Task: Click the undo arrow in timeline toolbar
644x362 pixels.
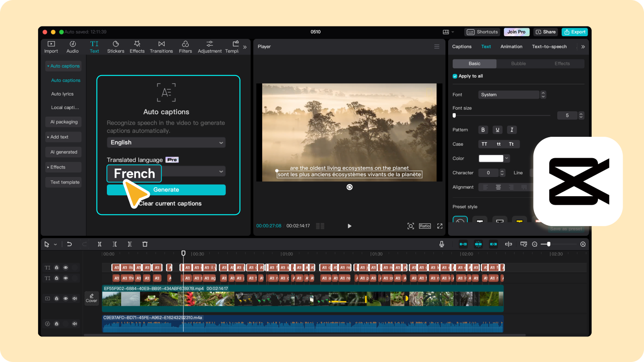Action: (69, 244)
